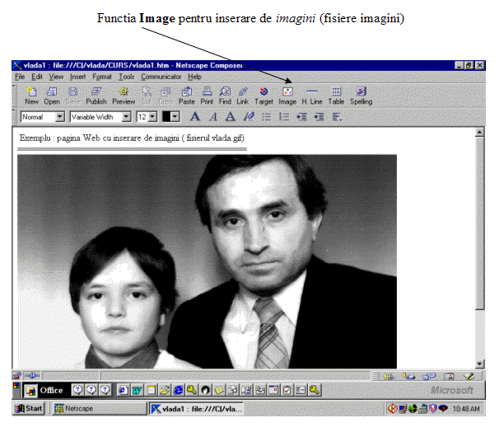Open the font size 12 dropdown
This screenshot has width=504, height=432.
pyautogui.click(x=152, y=117)
